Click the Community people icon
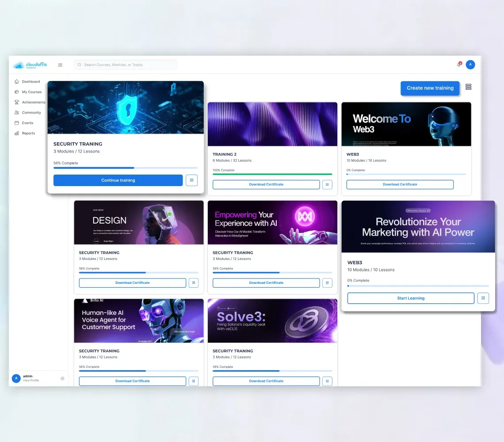Screen dimensions: 504x442 click(17, 113)
